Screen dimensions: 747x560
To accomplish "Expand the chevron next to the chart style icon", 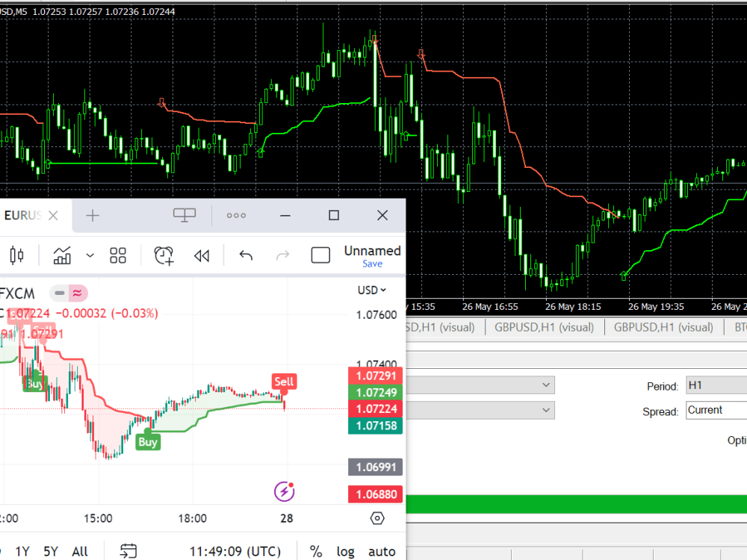I will coord(90,255).
